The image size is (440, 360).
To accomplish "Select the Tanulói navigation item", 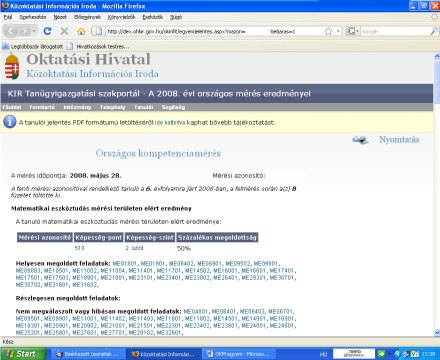I will tap(144, 107).
